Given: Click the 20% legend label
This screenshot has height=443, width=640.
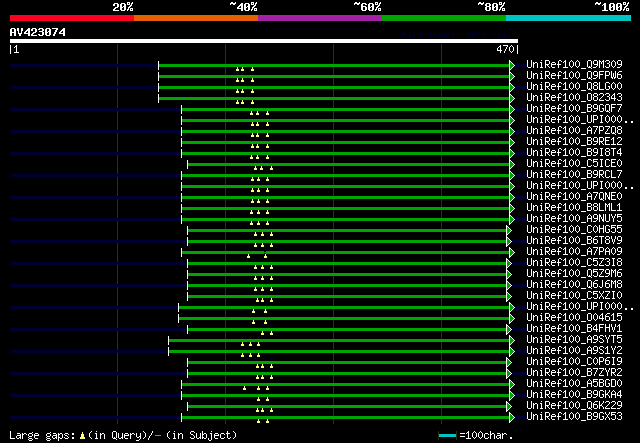Looking at the screenshot, I should click(123, 7).
